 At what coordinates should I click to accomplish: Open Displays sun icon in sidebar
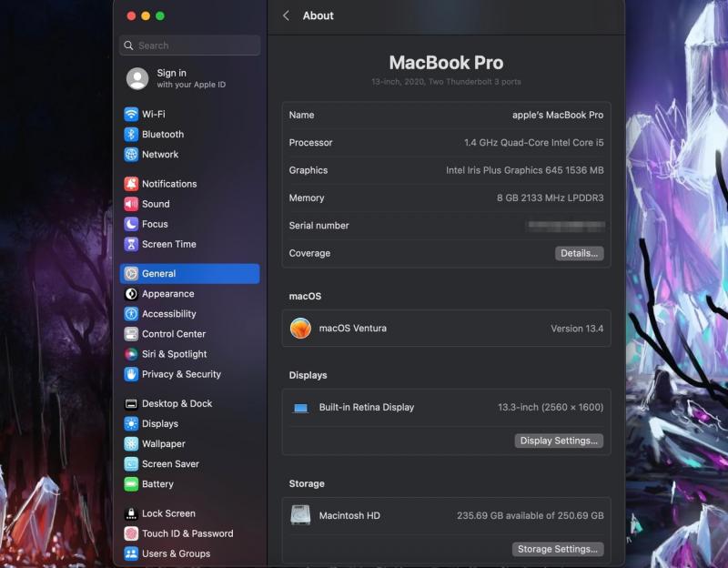tap(131, 423)
